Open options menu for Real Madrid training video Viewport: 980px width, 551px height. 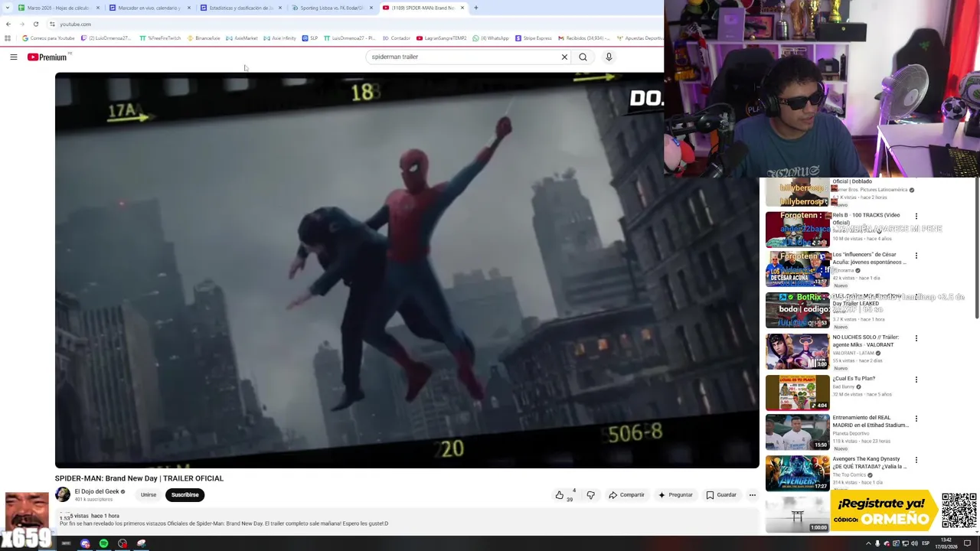[x=916, y=419]
